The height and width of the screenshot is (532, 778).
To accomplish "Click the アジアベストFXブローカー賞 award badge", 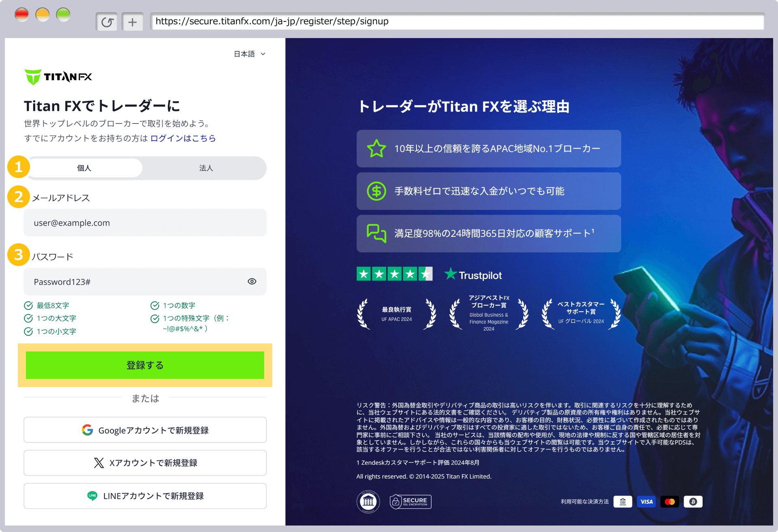I will [x=489, y=313].
